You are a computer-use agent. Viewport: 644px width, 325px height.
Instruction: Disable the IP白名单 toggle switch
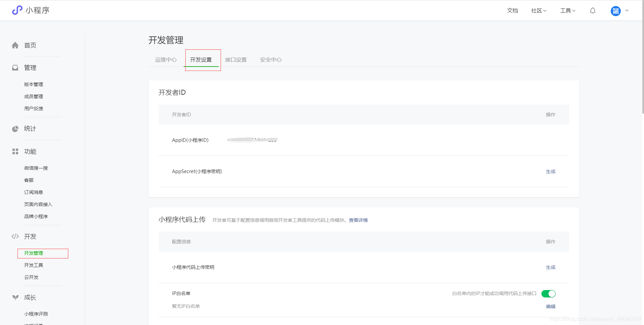548,294
